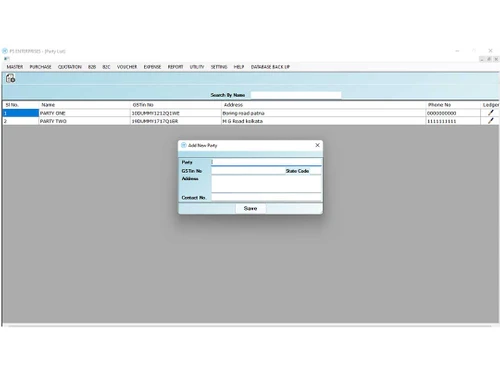Image resolution: width=500 pixels, height=375 pixels.
Task: Click the Name column header
Action: tap(84, 105)
